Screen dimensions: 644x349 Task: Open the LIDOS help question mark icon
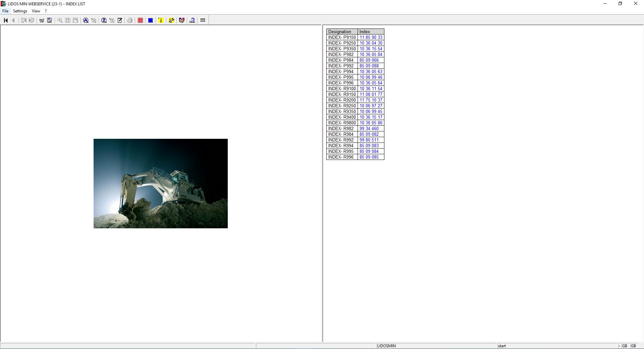pos(192,20)
